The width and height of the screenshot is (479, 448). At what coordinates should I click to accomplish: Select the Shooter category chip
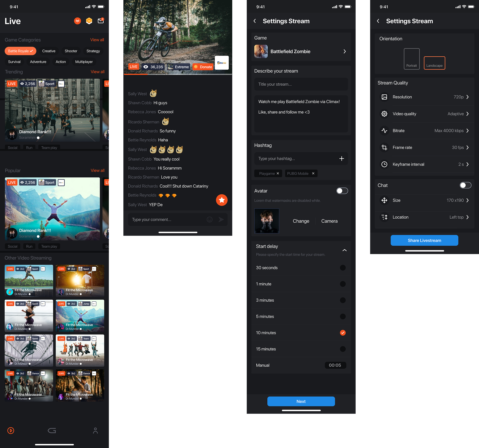click(x=71, y=51)
